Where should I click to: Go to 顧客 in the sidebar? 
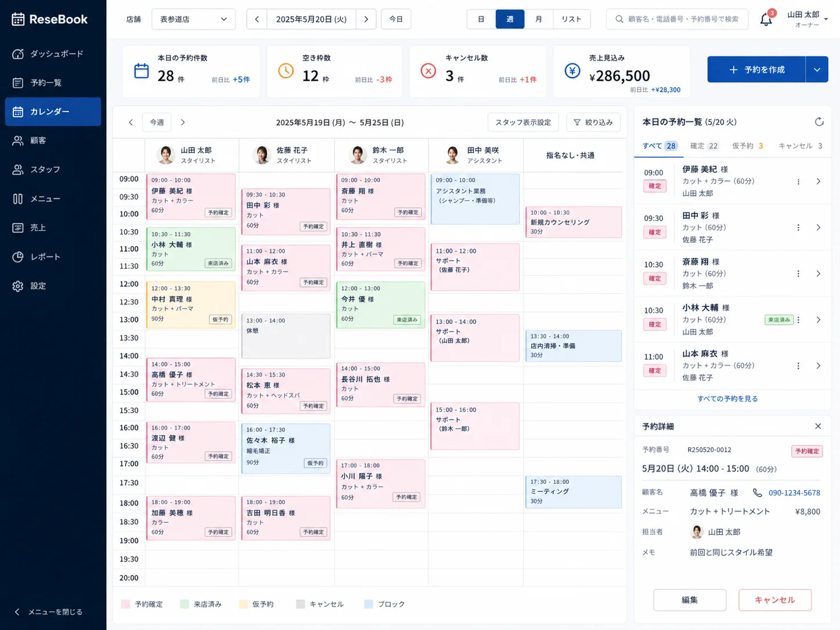tap(53, 140)
